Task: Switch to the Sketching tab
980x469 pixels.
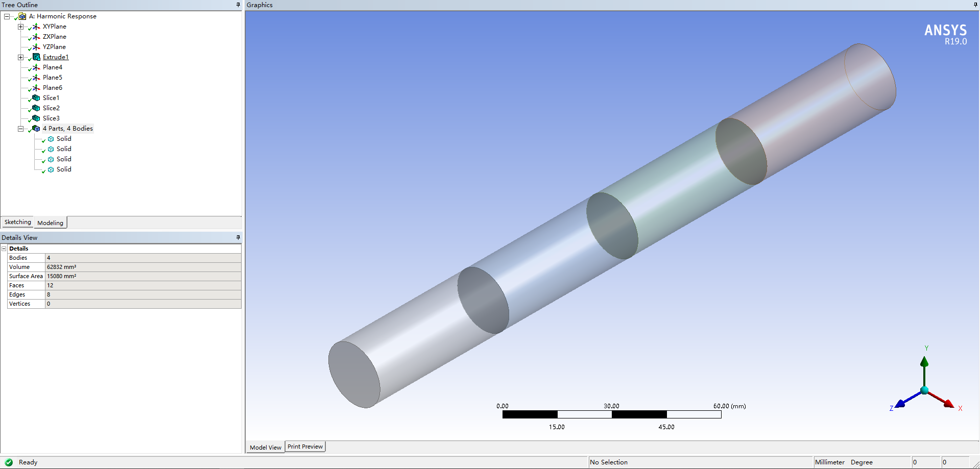Action: tap(18, 222)
